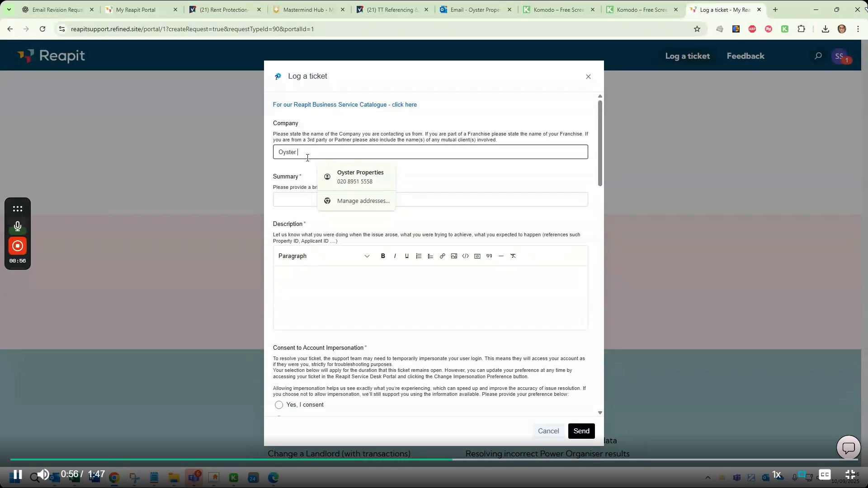Expand hidden icons in the system tray
The image size is (868, 488).
tap(707, 477)
